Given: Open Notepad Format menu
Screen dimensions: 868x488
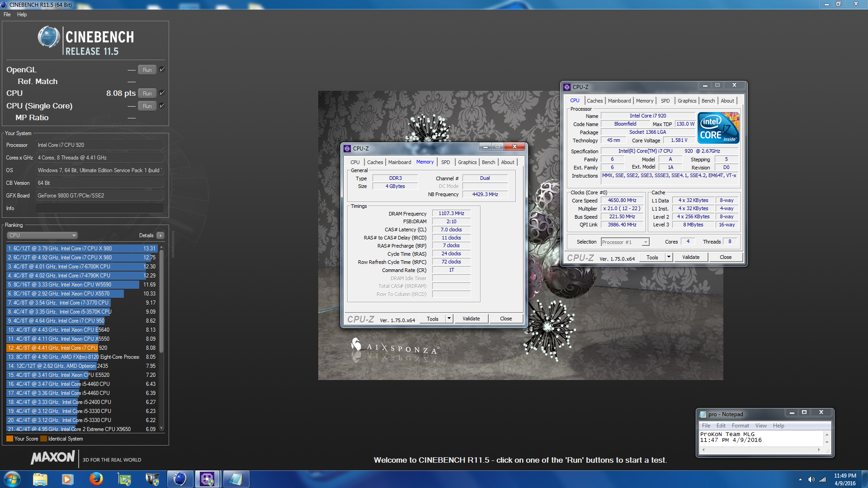Looking at the screenshot, I should (x=740, y=426).
